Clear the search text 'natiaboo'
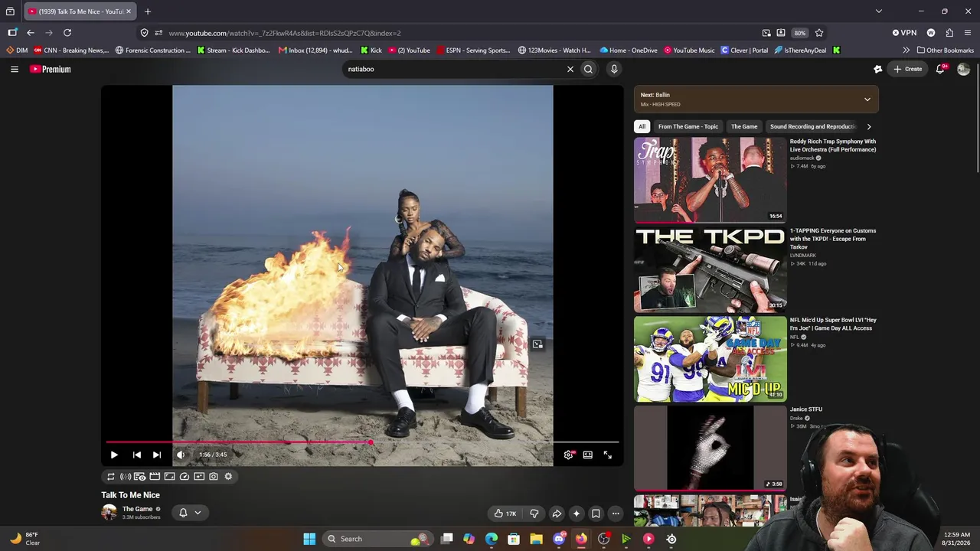The image size is (980, 551). click(x=570, y=69)
